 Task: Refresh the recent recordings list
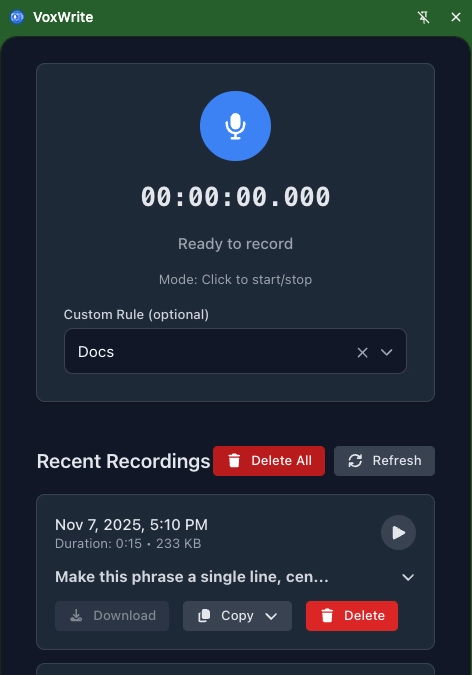point(384,461)
